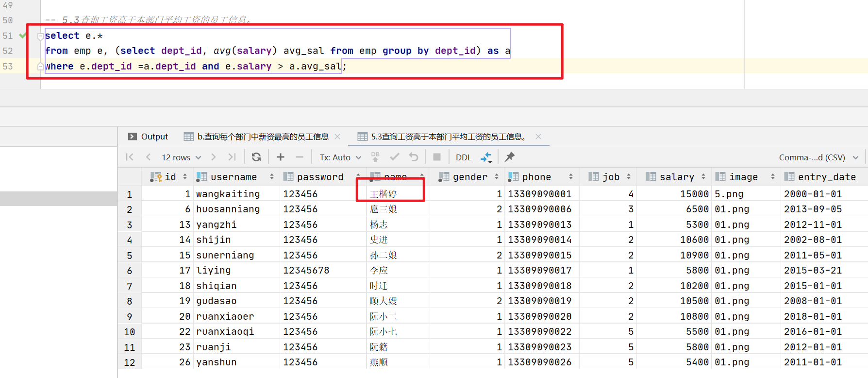Image resolution: width=868 pixels, height=378 pixels.
Task: Click the Revert changes undo icon
Action: [414, 157]
